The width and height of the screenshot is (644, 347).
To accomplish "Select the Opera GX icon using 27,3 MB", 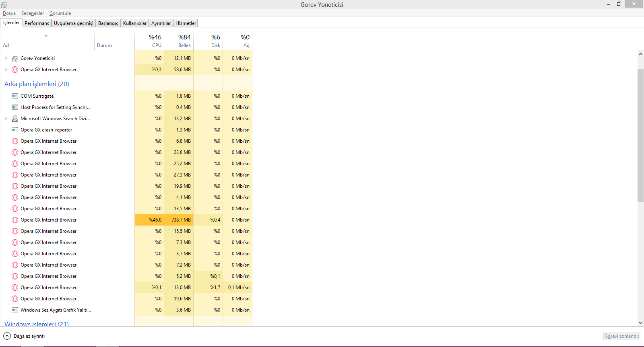I will pos(15,175).
